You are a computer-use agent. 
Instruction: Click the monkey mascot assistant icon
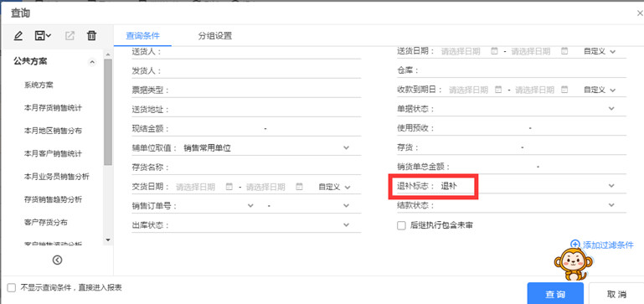(574, 265)
